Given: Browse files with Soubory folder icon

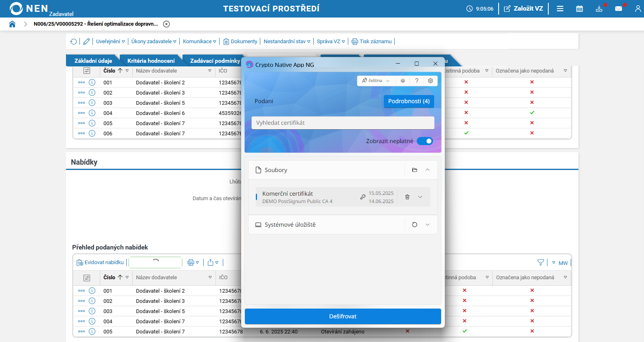Looking at the screenshot, I should pos(415,170).
